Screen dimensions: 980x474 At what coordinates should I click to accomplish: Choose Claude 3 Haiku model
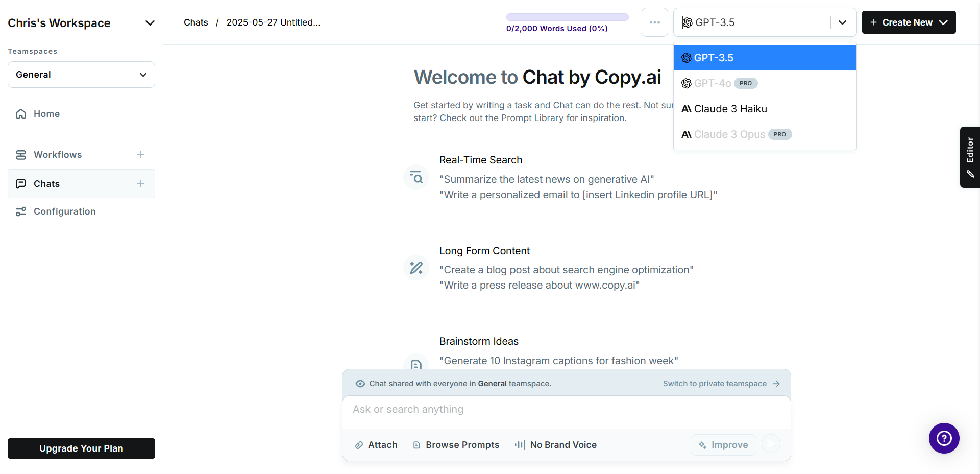[x=765, y=109]
